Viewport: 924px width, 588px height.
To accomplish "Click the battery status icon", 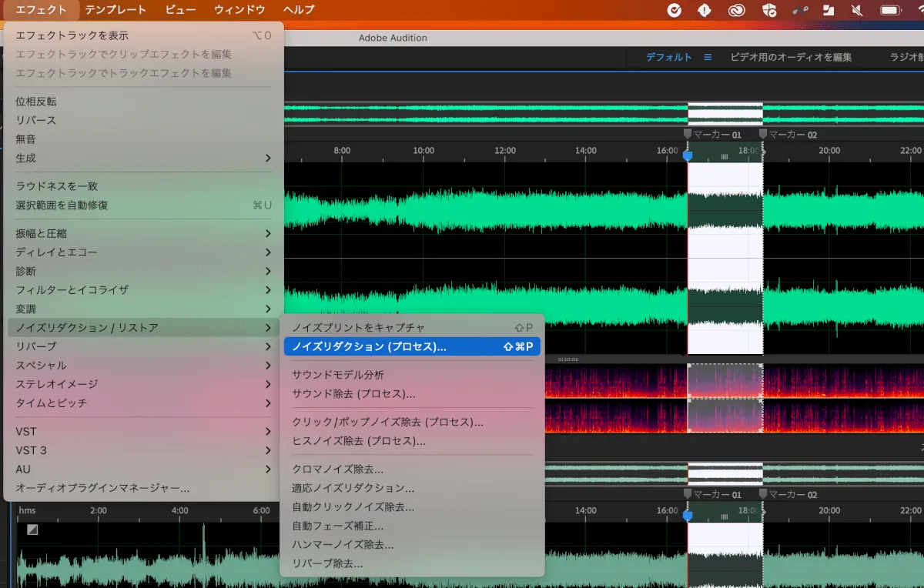I will pos(891,10).
